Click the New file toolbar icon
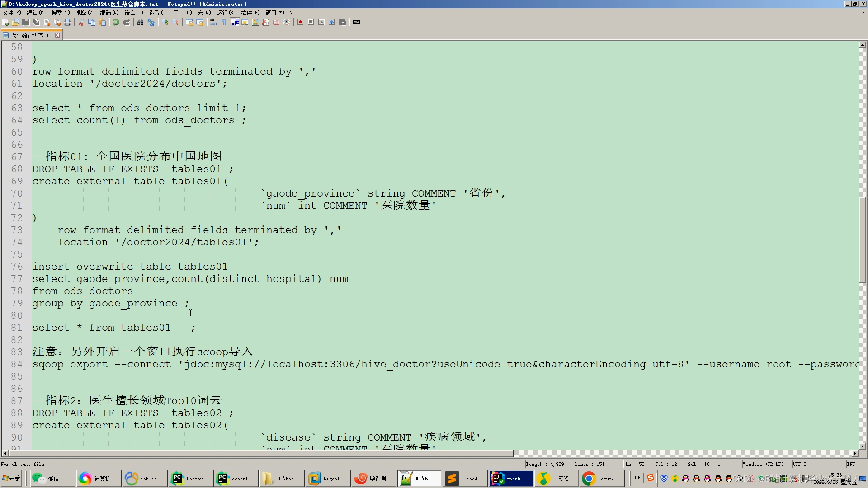Viewport: 868px width, 488px height. (5, 22)
